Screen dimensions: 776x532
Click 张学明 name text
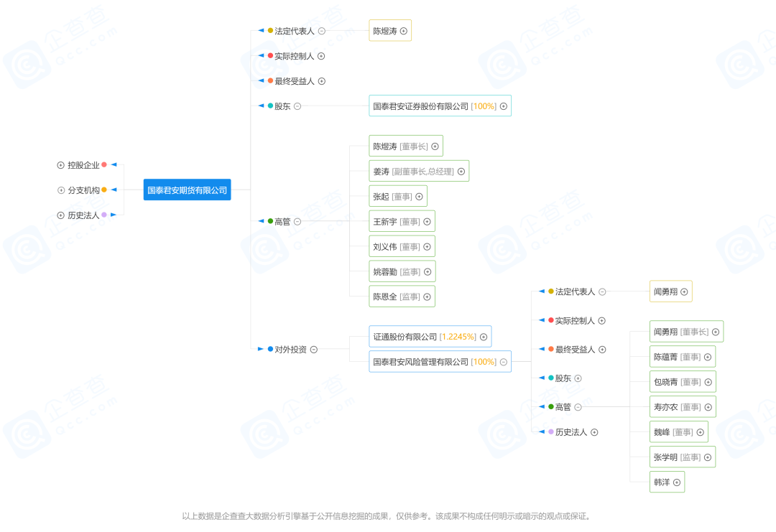(x=665, y=457)
